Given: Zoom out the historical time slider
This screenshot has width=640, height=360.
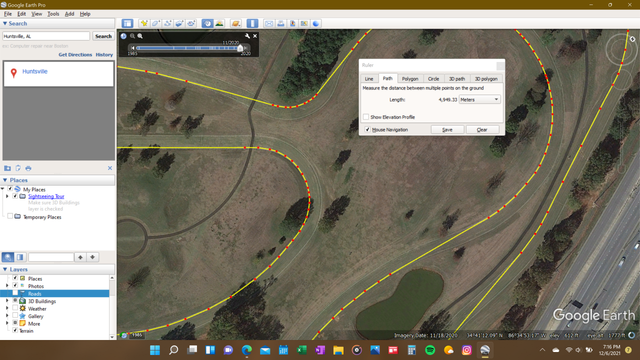Looking at the screenshot, I should 132,36.
